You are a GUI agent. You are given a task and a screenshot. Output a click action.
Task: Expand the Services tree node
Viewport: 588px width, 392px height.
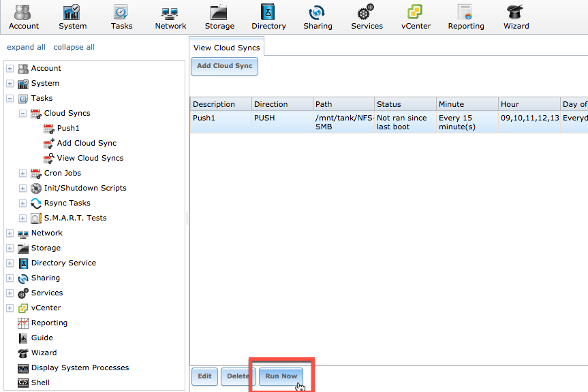tap(10, 293)
